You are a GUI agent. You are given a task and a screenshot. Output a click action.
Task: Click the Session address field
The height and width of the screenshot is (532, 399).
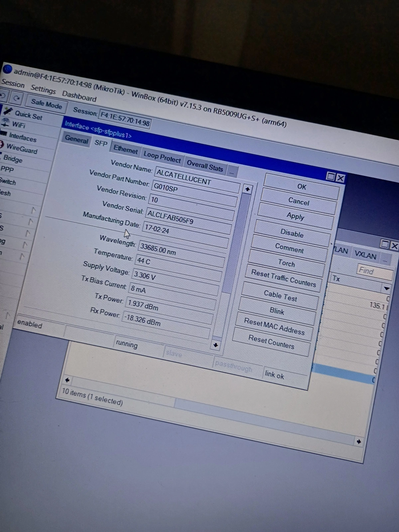pos(125,119)
